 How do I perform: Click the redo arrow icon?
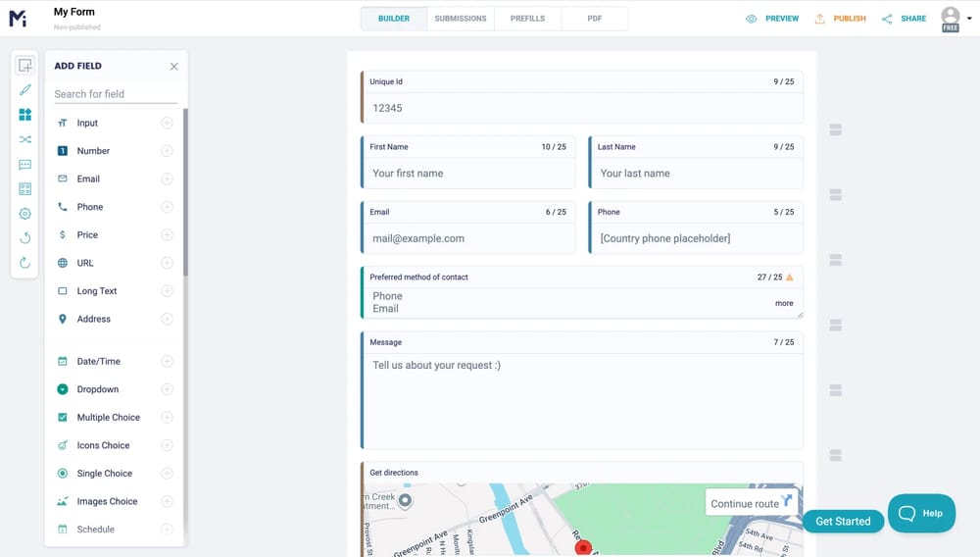[x=25, y=263]
